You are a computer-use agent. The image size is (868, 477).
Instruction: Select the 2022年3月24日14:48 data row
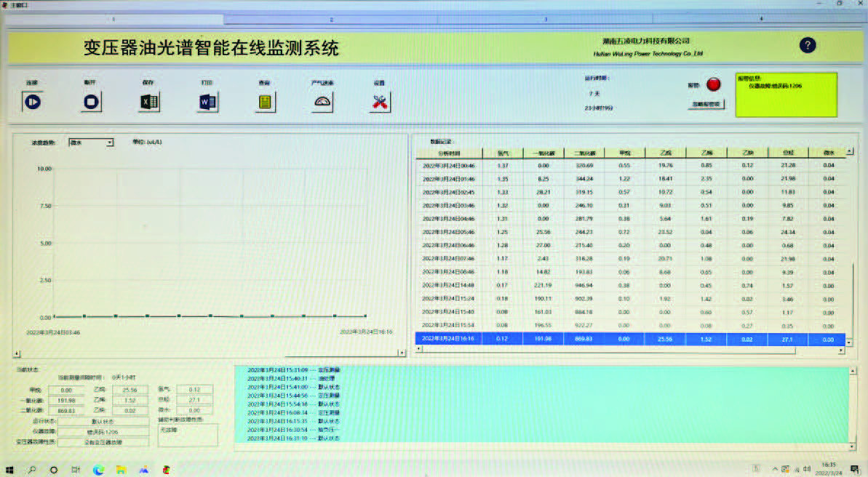click(631, 286)
